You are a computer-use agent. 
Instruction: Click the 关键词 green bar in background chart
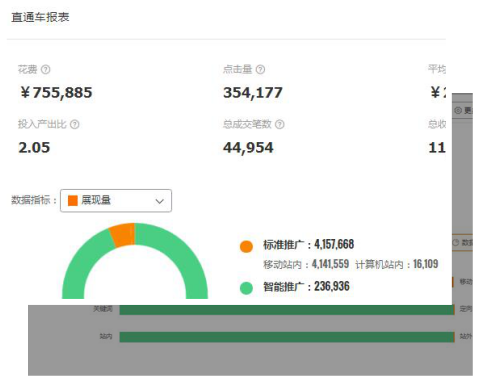pyautogui.click(x=287, y=310)
